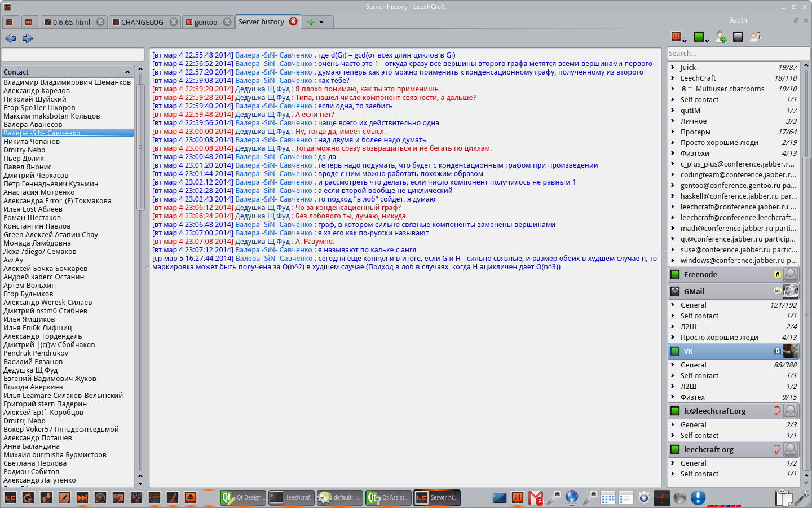Image resolution: width=812 pixels, height=508 pixels.
Task: Expand the LeechCraft contact group
Action: pyautogui.click(x=673, y=78)
